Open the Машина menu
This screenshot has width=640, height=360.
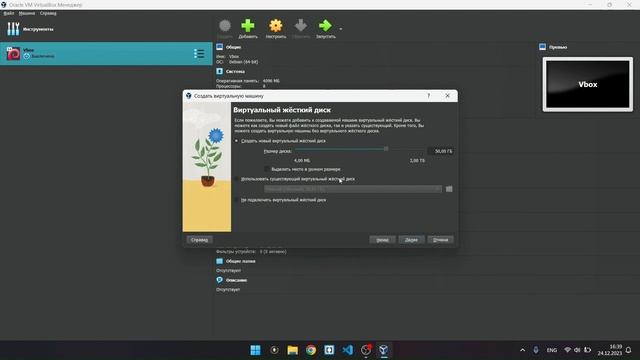click(27, 13)
